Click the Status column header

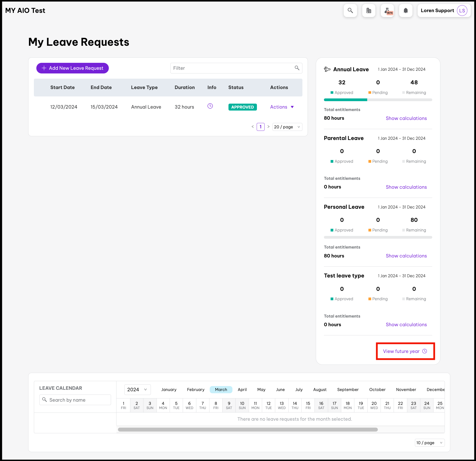pyautogui.click(x=236, y=87)
